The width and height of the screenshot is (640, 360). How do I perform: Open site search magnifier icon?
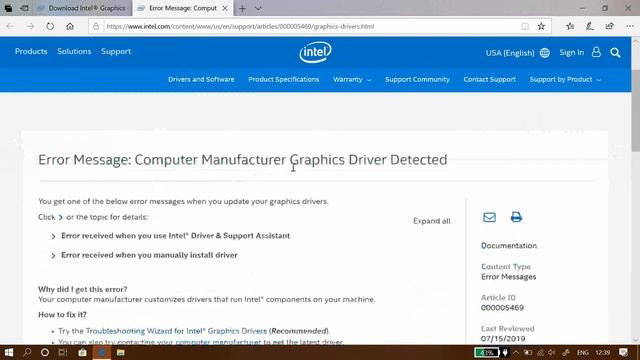click(616, 53)
